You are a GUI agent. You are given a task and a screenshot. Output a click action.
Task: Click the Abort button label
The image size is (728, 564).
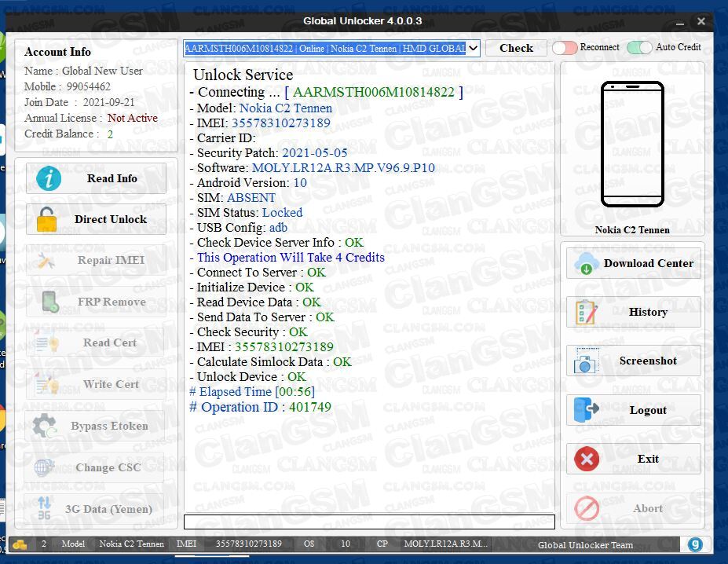tap(648, 509)
